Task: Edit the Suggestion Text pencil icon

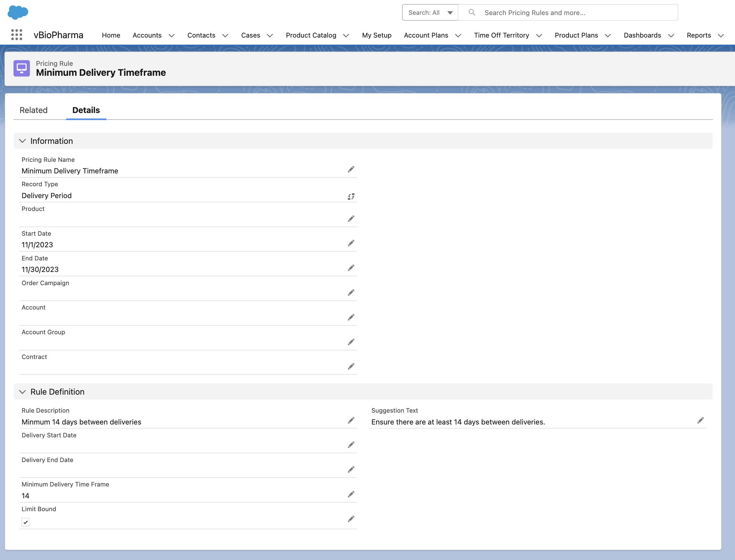Action: click(700, 420)
